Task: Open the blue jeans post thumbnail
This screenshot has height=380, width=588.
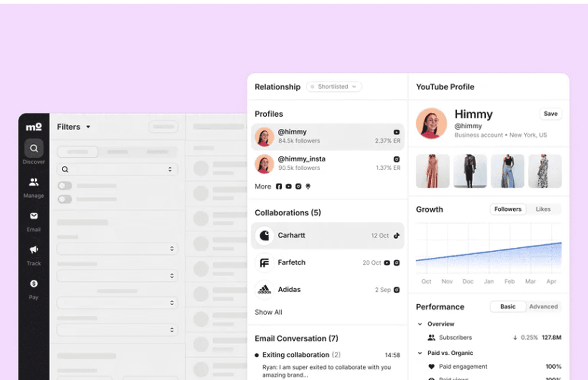Action: click(x=507, y=171)
